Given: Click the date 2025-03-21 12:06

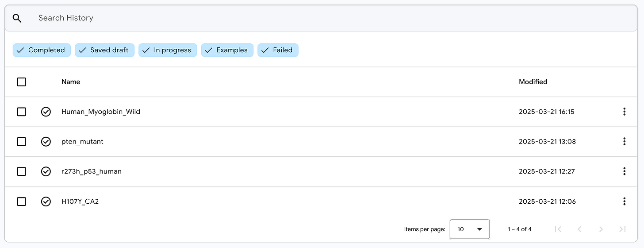Looking at the screenshot, I should click(547, 201).
